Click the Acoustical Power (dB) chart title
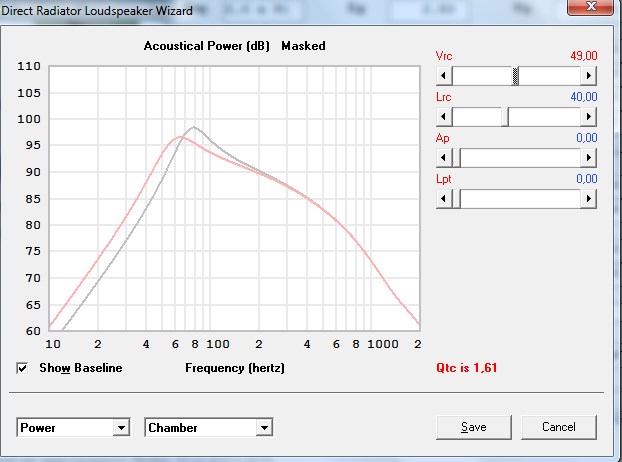This screenshot has width=622, height=462. 206,46
